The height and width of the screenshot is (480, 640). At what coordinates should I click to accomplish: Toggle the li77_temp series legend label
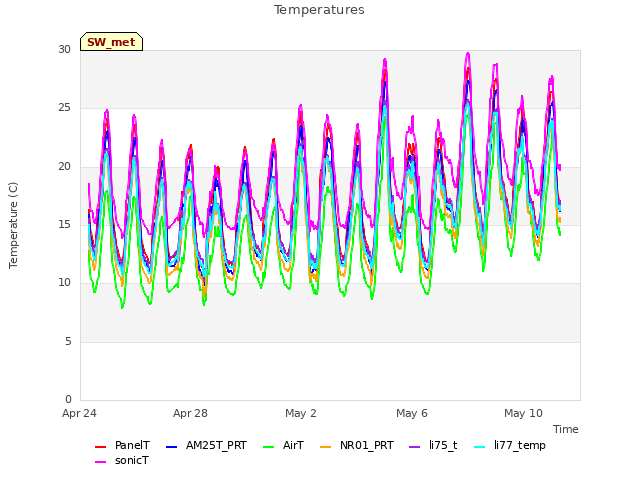[x=520, y=445]
